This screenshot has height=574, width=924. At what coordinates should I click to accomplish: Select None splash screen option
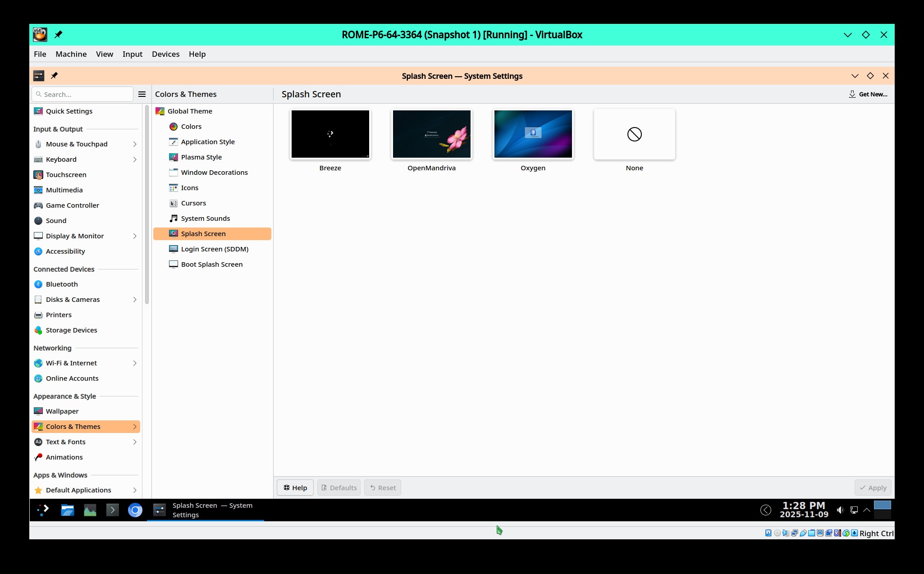click(634, 134)
